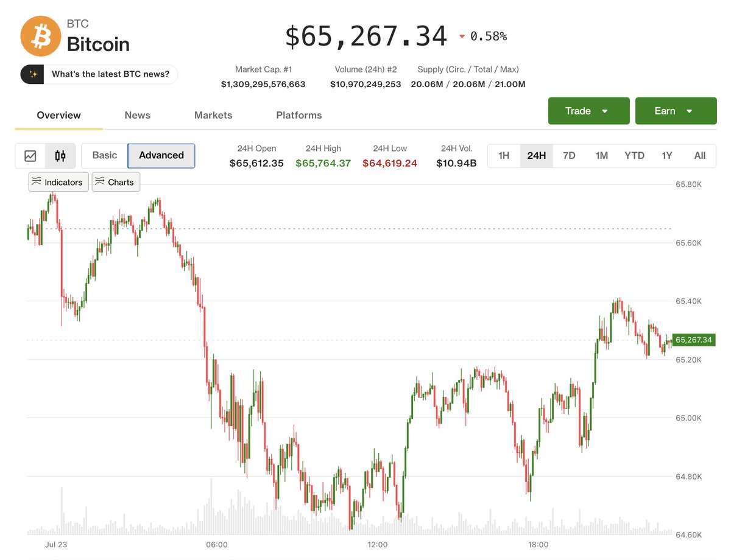The width and height of the screenshot is (731, 560).
Task: Ask What's the latest BTC news
Action: coord(111,74)
